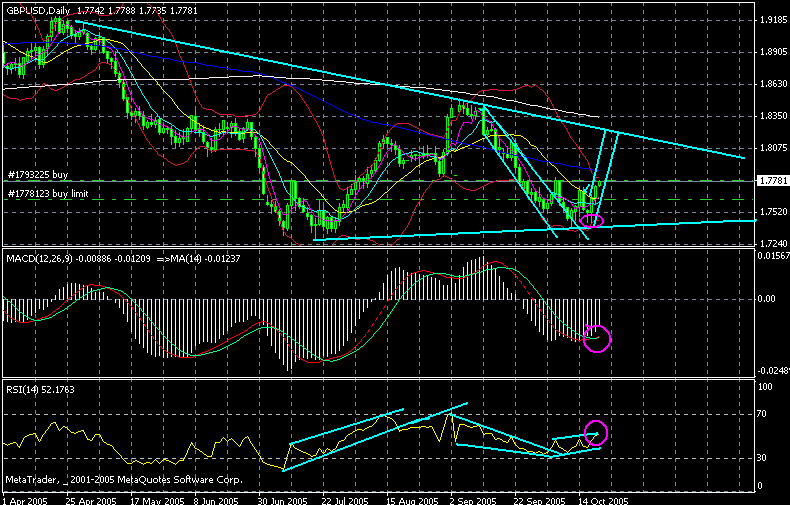790x505 pixels.
Task: Select the magenta ellipse on the price chart
Action: coord(592,221)
